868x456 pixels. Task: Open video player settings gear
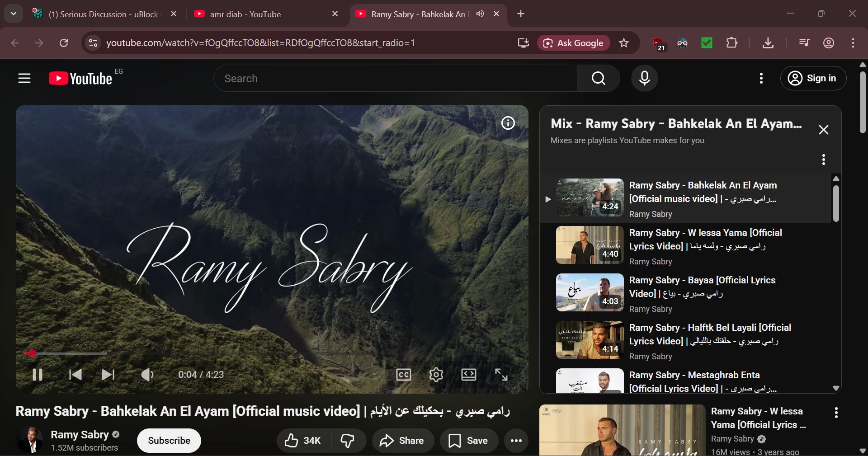[436, 375]
